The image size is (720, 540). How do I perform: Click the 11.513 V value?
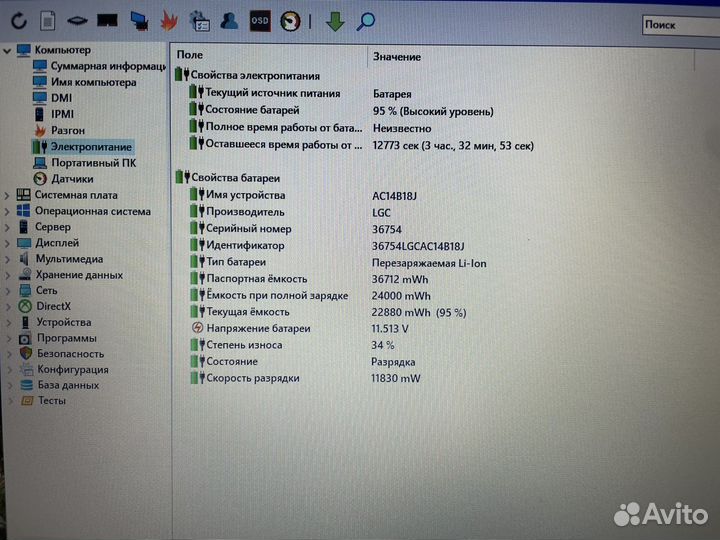tap(389, 329)
